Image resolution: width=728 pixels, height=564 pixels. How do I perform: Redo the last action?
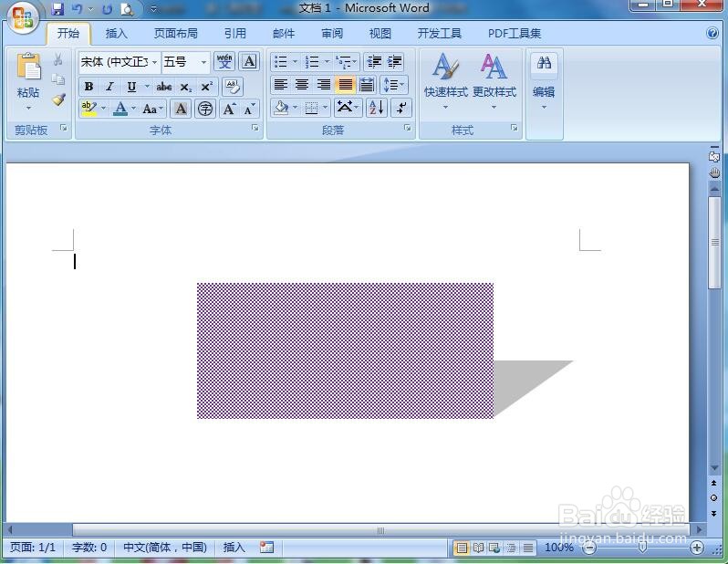pos(108,9)
